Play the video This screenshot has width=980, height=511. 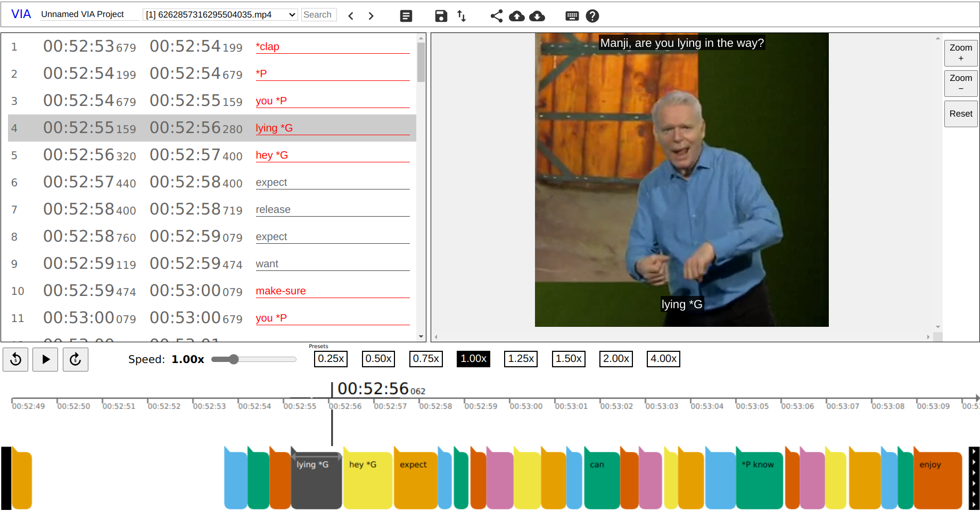[x=45, y=359]
